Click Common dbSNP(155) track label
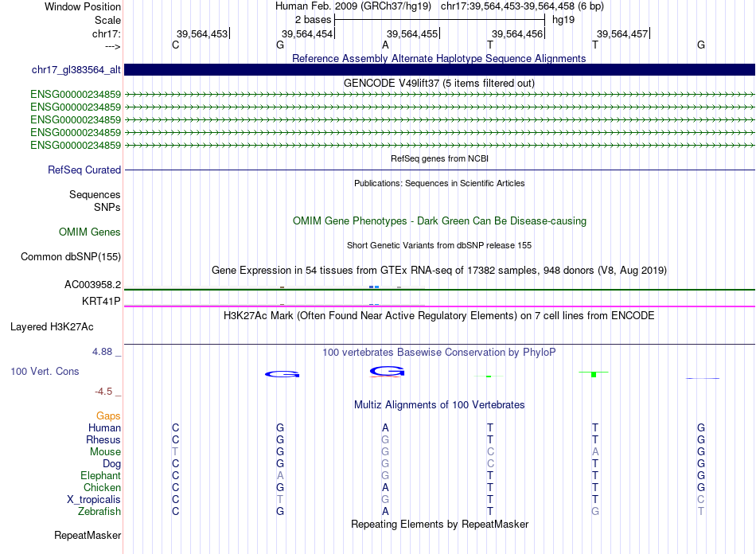The width and height of the screenshot is (756, 554). pos(70,256)
